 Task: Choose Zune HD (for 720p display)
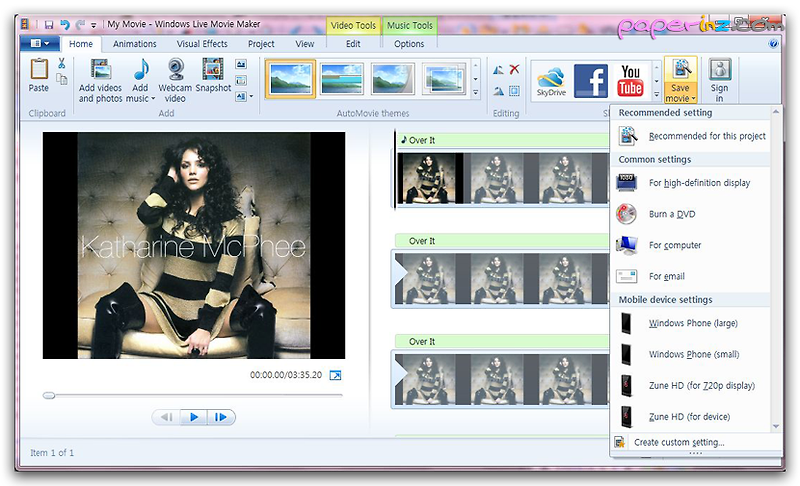pyautogui.click(x=691, y=386)
